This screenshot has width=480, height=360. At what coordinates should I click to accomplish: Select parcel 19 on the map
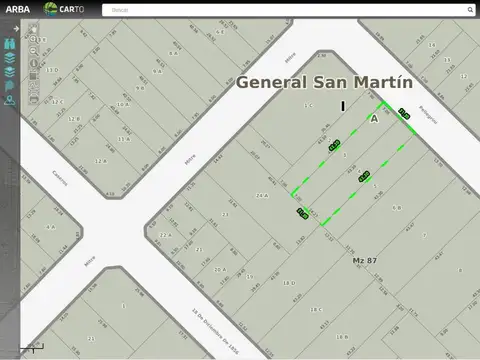[x=249, y=277]
